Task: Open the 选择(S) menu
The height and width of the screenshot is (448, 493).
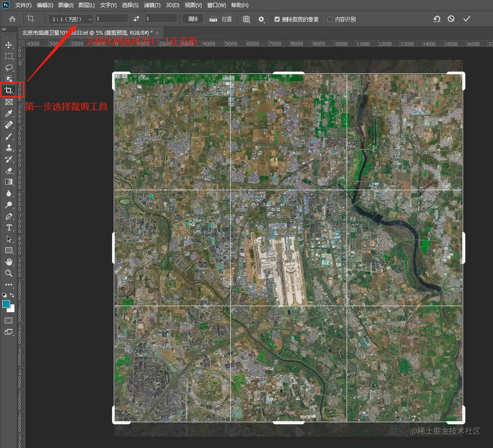Action: 130,5
